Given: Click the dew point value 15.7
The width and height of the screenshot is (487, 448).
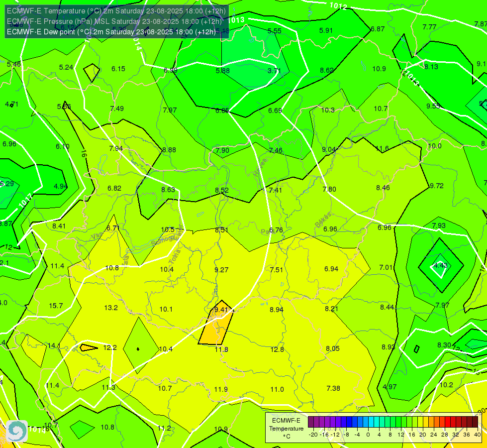Looking at the screenshot, I should pos(56,306).
